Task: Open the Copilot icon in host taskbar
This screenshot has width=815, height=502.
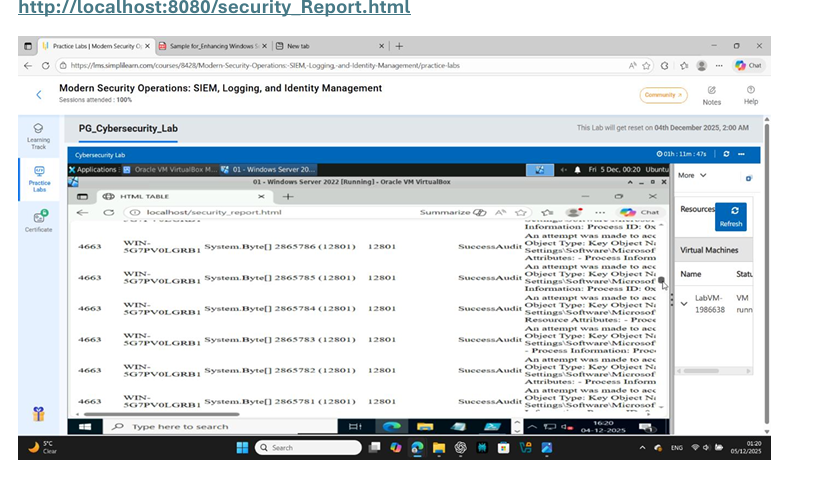Action: tap(396, 447)
